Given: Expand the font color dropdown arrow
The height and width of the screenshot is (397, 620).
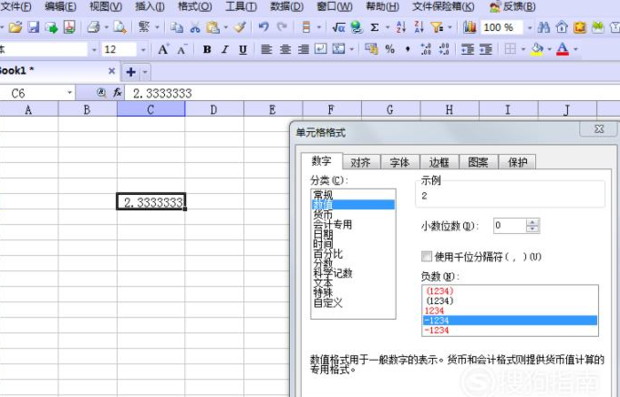Looking at the screenshot, I should pos(576,49).
